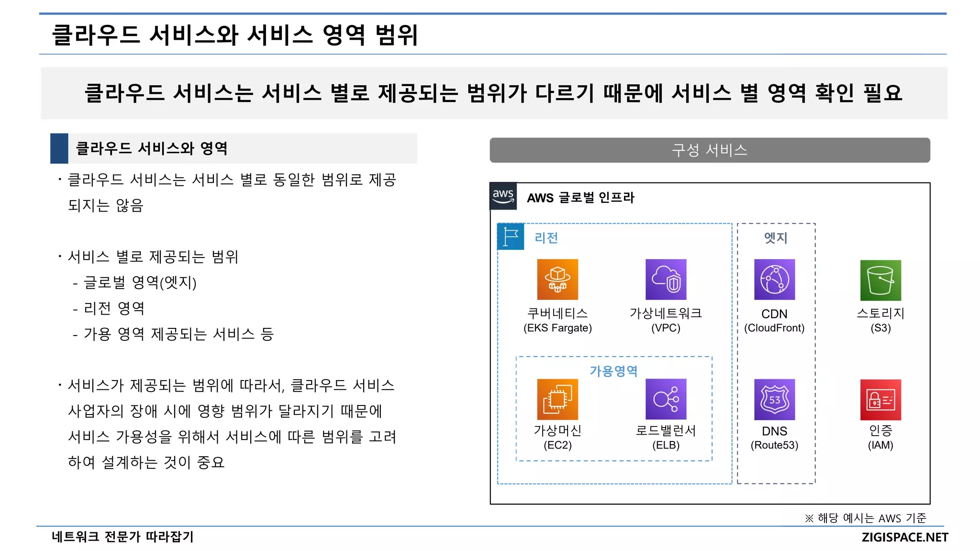
Task: Select the EKS Fargate Kubernetes icon
Action: point(557,280)
